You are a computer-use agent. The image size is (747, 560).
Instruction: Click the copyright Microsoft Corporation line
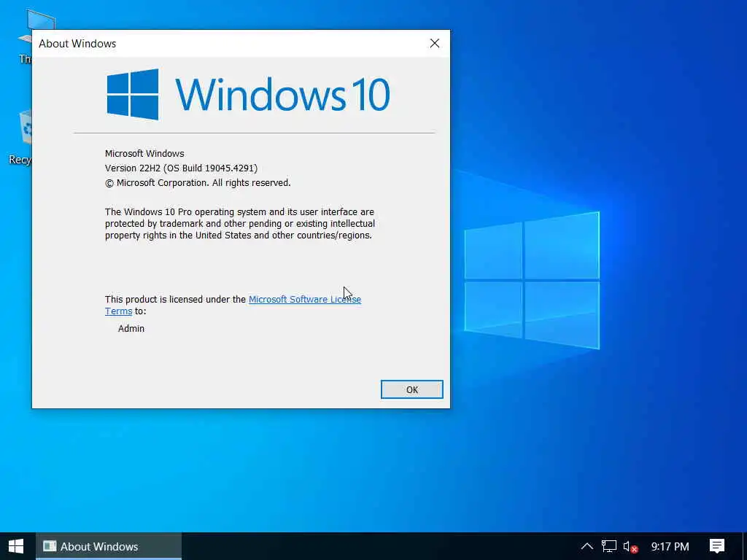coord(198,183)
